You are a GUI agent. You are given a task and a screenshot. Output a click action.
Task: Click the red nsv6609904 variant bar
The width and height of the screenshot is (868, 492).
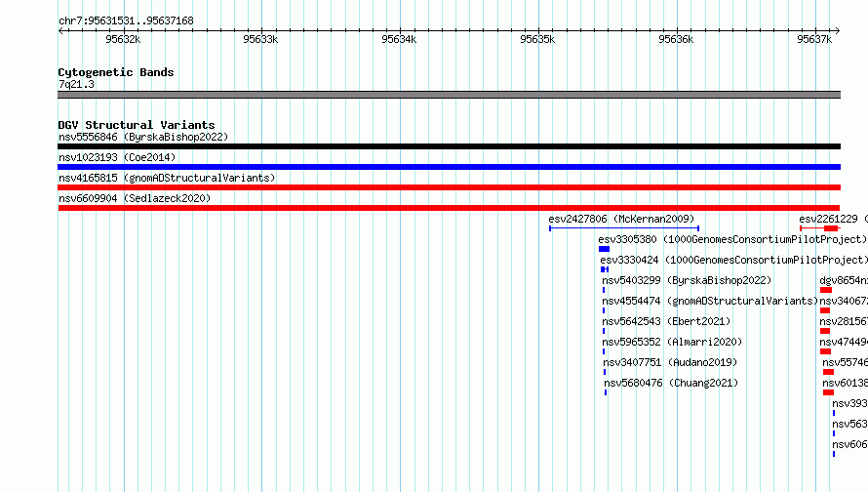point(449,208)
